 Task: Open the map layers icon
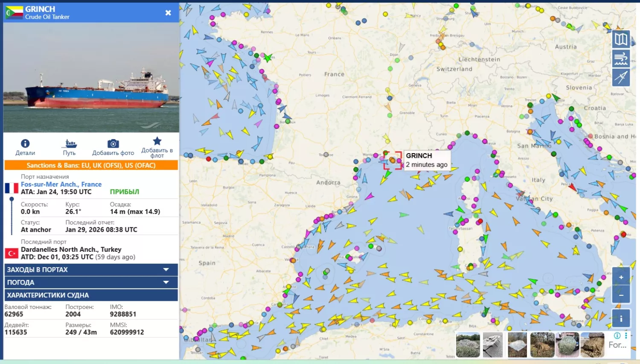point(621,40)
